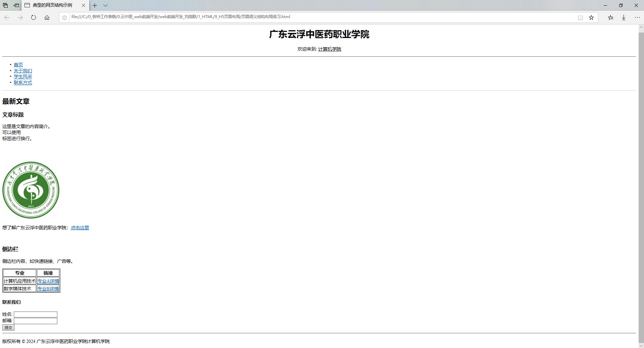Click the set tabs aside icon
Viewport: 644px width, 348px height.
[x=16, y=5]
